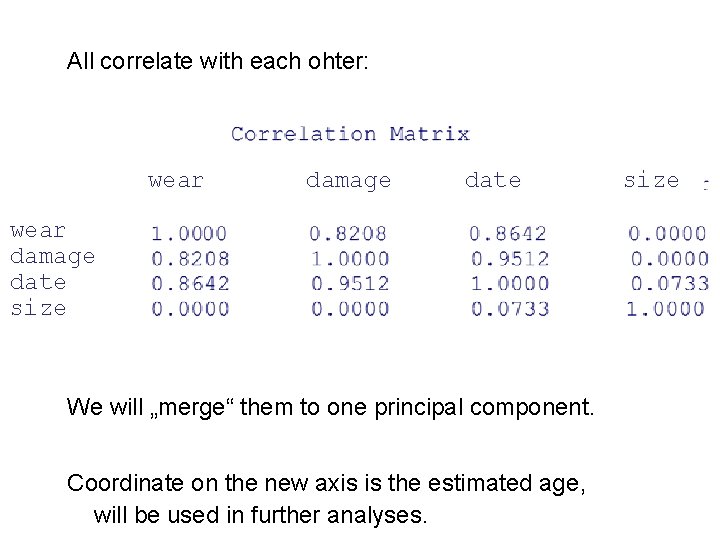Click the 'will be used in further analyses' line
The width and height of the screenshot is (720, 540).
(260, 515)
